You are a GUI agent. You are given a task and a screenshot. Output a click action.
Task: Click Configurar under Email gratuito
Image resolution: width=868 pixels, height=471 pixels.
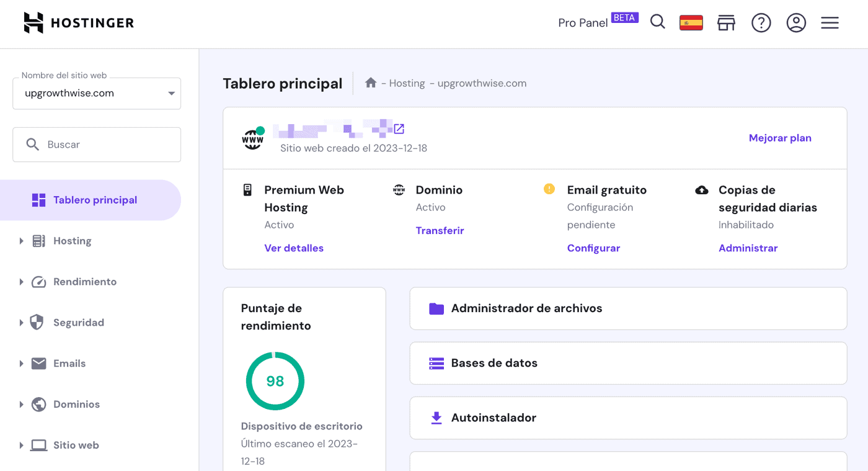(593, 248)
